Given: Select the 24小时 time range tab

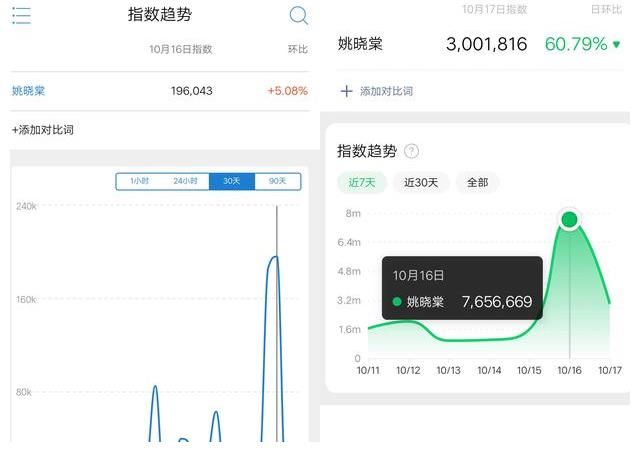Looking at the screenshot, I should (185, 181).
